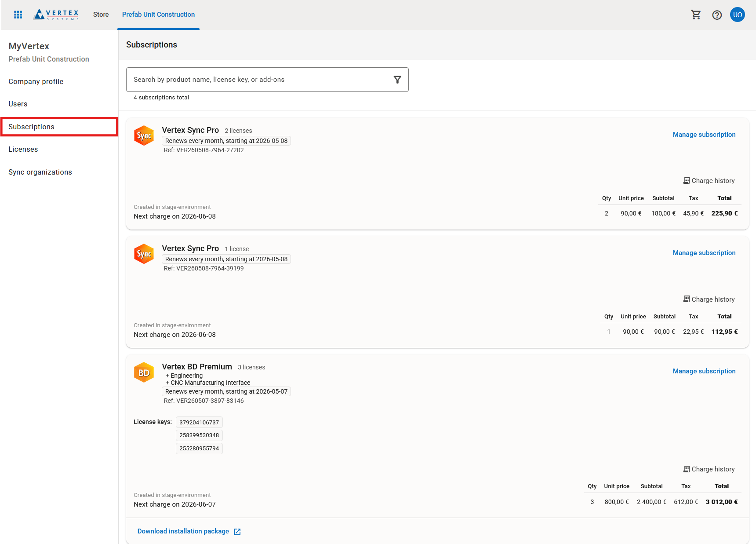The image size is (756, 544).
Task: Click total amount '112,95 €'
Action: pyautogui.click(x=725, y=332)
